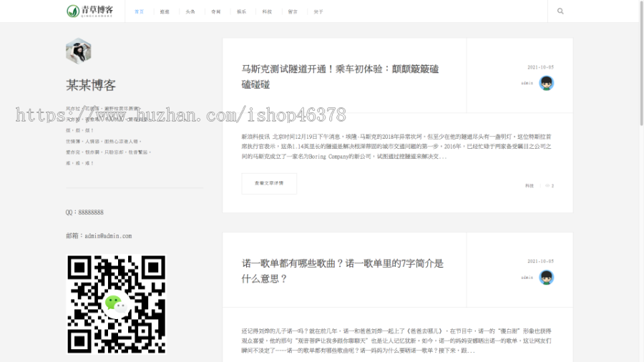Image resolution: width=644 pixels, height=362 pixels.
Task: Click the view count eye icon
Action: pos(547,186)
